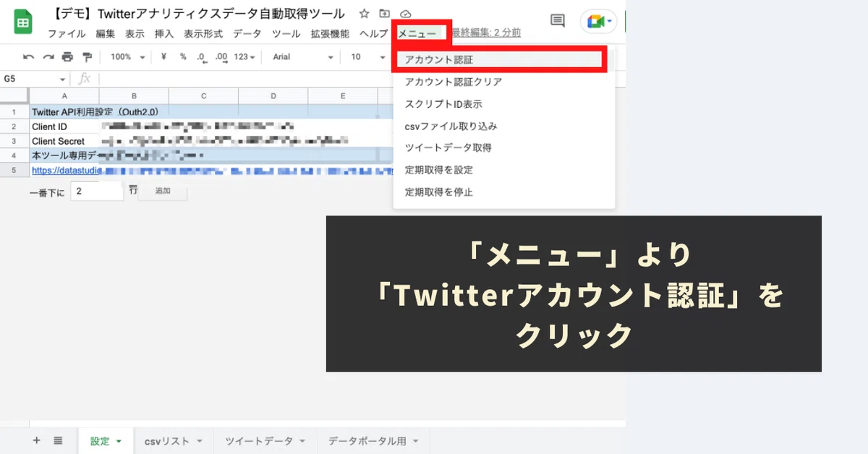Show all sheets list
This screenshot has height=454, width=868.
pos(58,440)
